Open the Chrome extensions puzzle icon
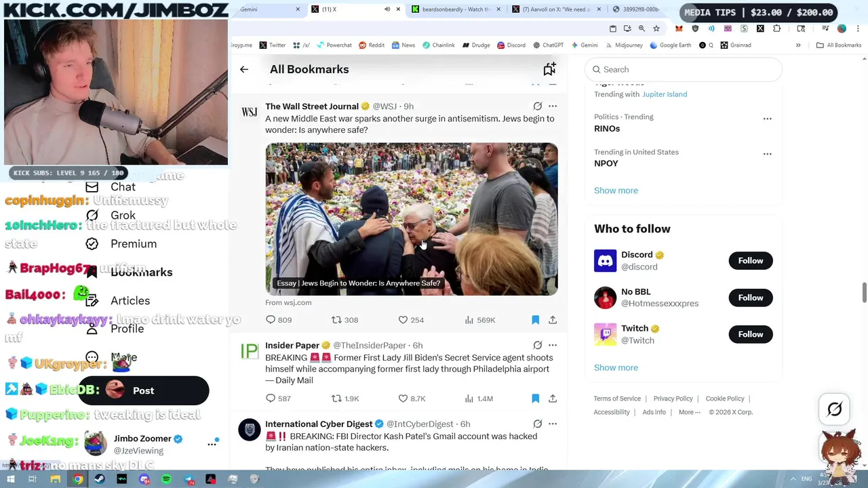Viewport: 868px width, 488px height. (x=776, y=28)
